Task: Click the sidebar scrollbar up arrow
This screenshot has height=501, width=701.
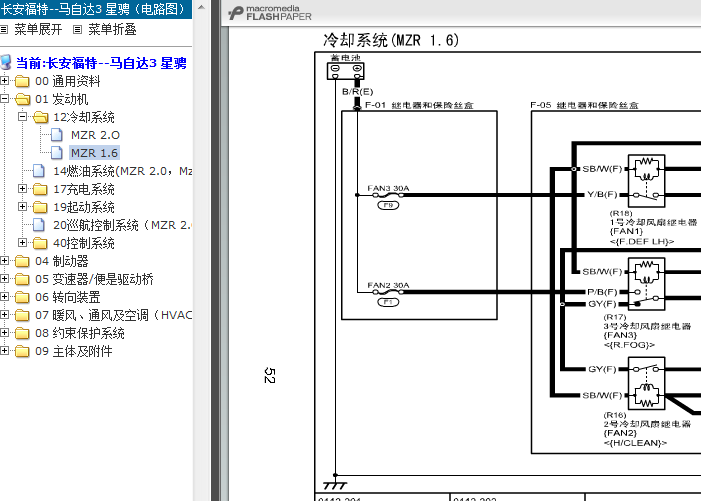Action: (x=201, y=8)
